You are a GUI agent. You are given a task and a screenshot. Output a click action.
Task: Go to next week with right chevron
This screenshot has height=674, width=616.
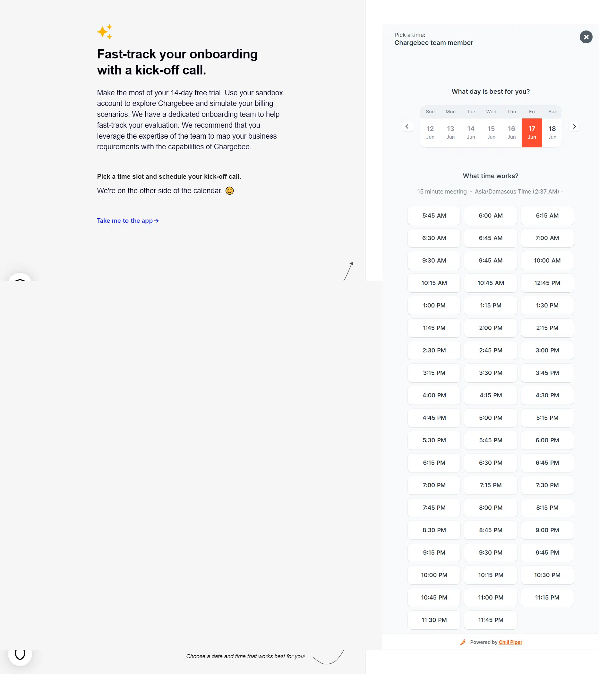coord(574,126)
